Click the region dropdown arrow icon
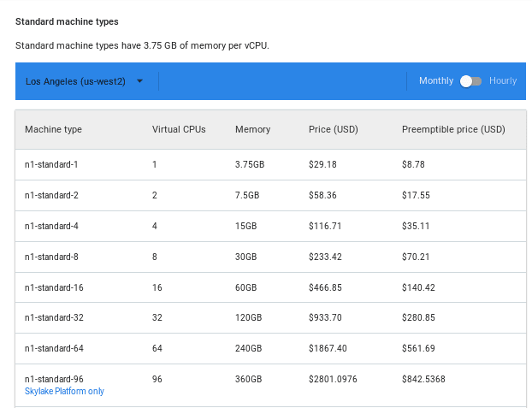The width and height of the screenshot is (532, 408). [139, 81]
